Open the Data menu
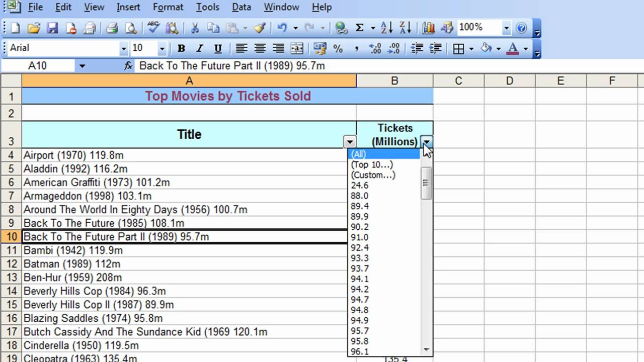 pos(242,7)
